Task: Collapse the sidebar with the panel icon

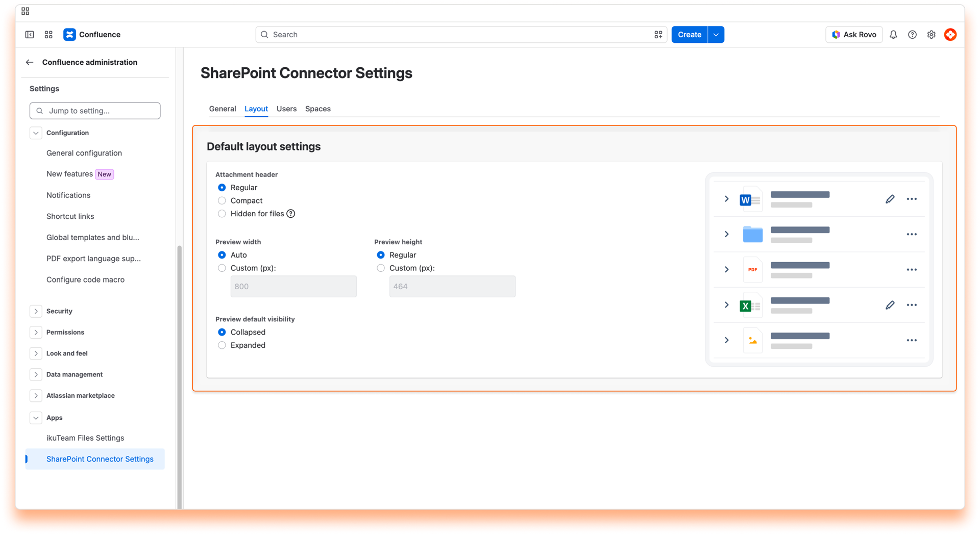Action: pos(30,35)
